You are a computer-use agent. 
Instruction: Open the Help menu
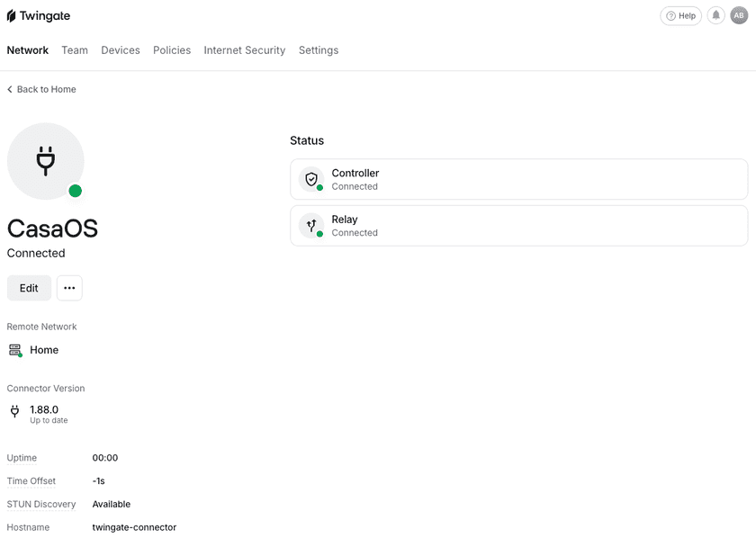click(680, 16)
